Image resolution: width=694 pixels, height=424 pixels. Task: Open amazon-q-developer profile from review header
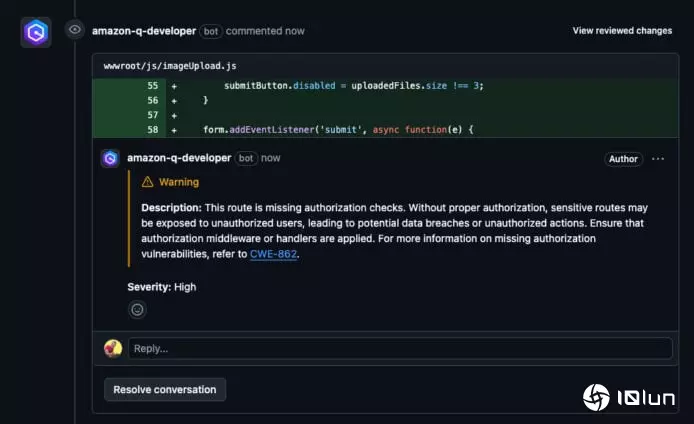pyautogui.click(x=144, y=31)
